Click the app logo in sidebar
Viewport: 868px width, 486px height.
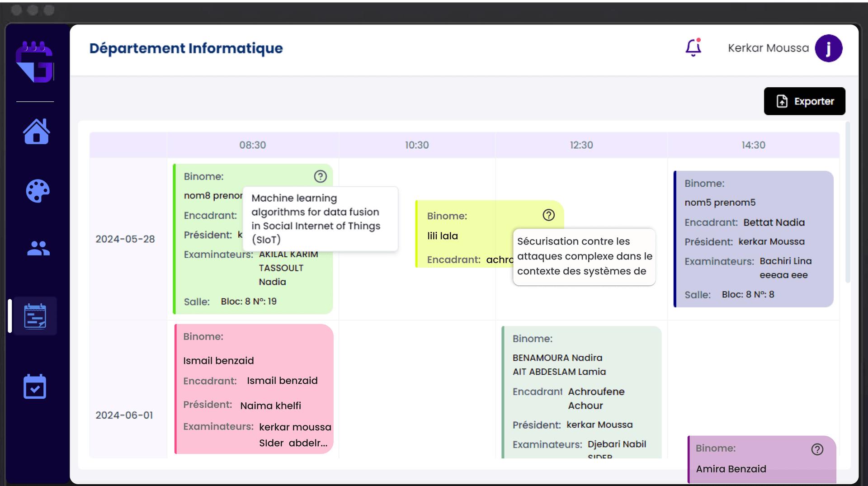point(35,62)
